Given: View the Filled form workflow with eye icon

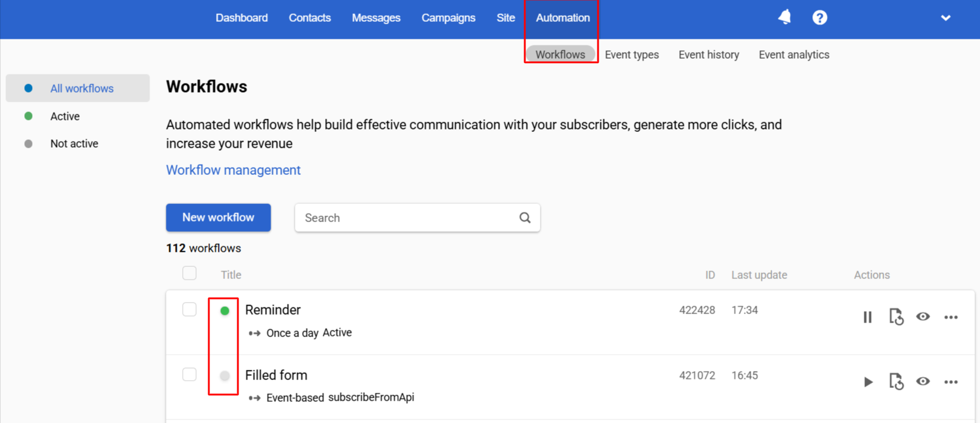Looking at the screenshot, I should coord(922,381).
